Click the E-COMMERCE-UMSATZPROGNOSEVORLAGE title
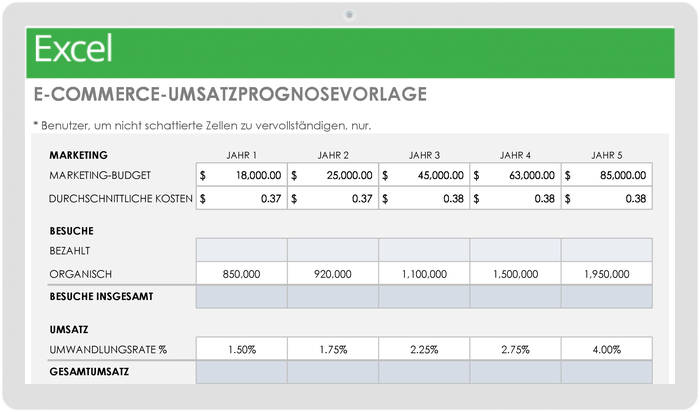Image resolution: width=700 pixels, height=412 pixels. click(230, 94)
